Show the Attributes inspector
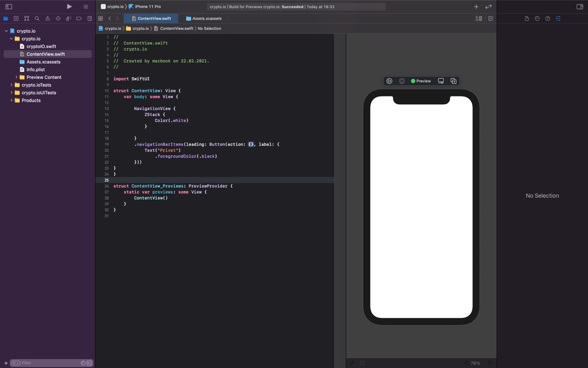This screenshot has height=368, width=588. 558,18
